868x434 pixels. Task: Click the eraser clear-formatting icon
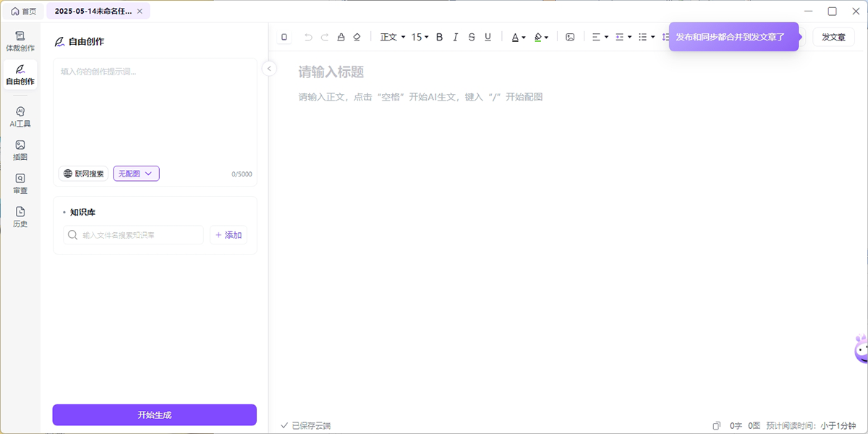(357, 37)
